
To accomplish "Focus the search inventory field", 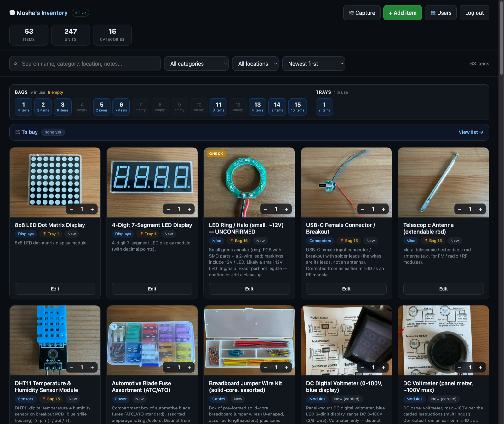I will pyautogui.click(x=85, y=64).
